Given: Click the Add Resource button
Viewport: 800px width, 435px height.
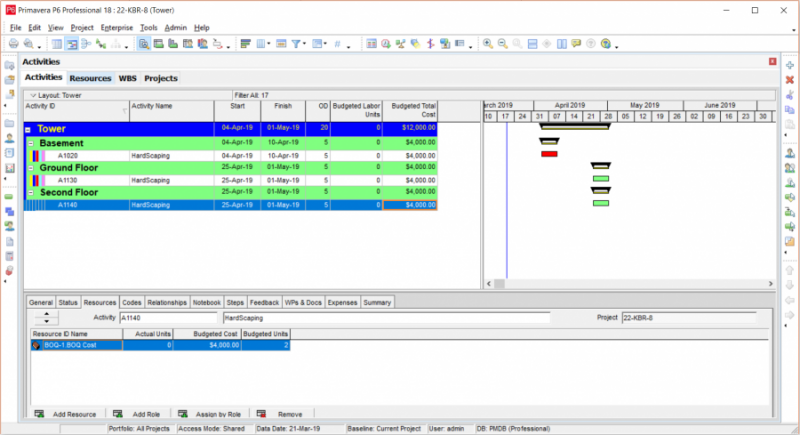Looking at the screenshot, I should [65, 414].
